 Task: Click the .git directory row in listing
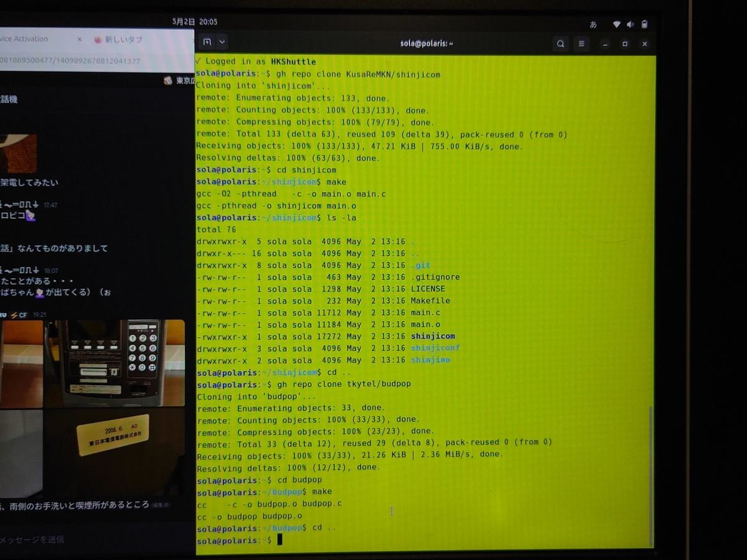point(313,265)
